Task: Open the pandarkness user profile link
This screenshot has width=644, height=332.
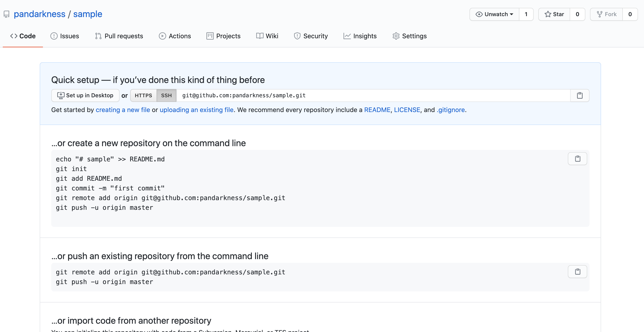Action: pyautogui.click(x=39, y=14)
